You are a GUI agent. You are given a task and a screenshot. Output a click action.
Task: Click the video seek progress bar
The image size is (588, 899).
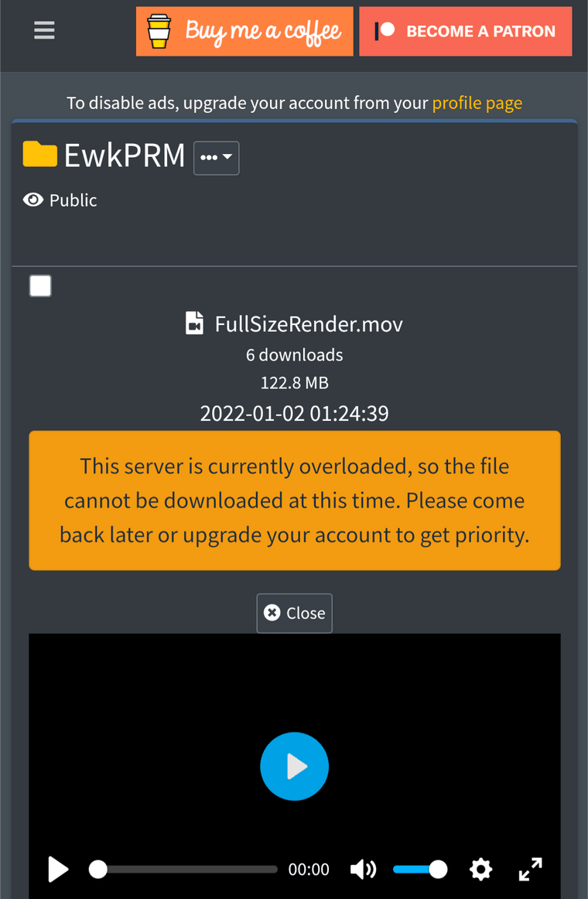[183, 869]
